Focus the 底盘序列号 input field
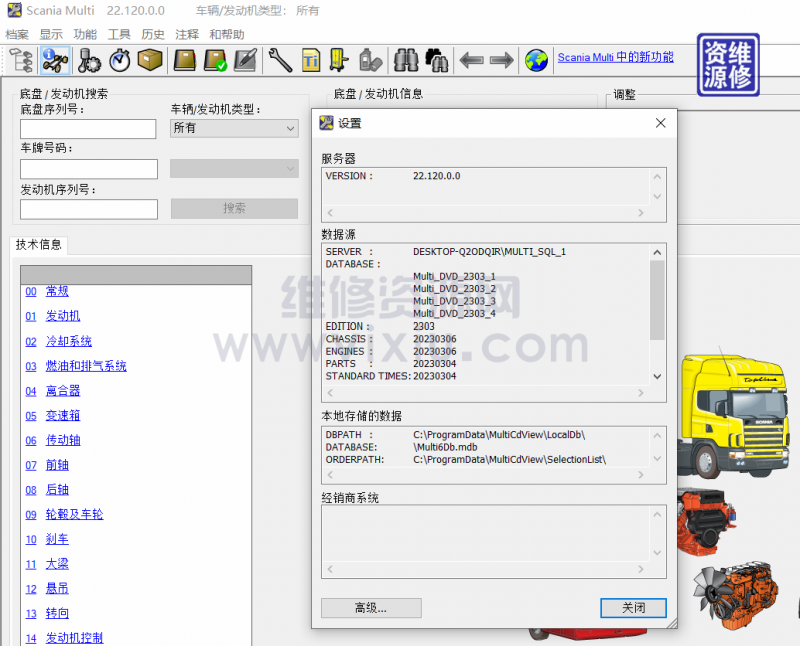 (88, 129)
